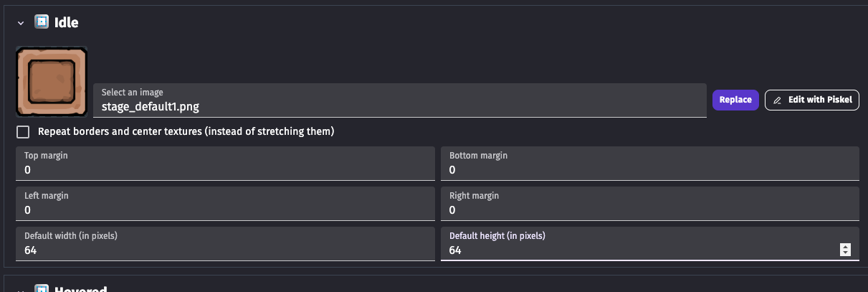Click into the Left margin field
Screen dimensions: 868x292
(225, 204)
